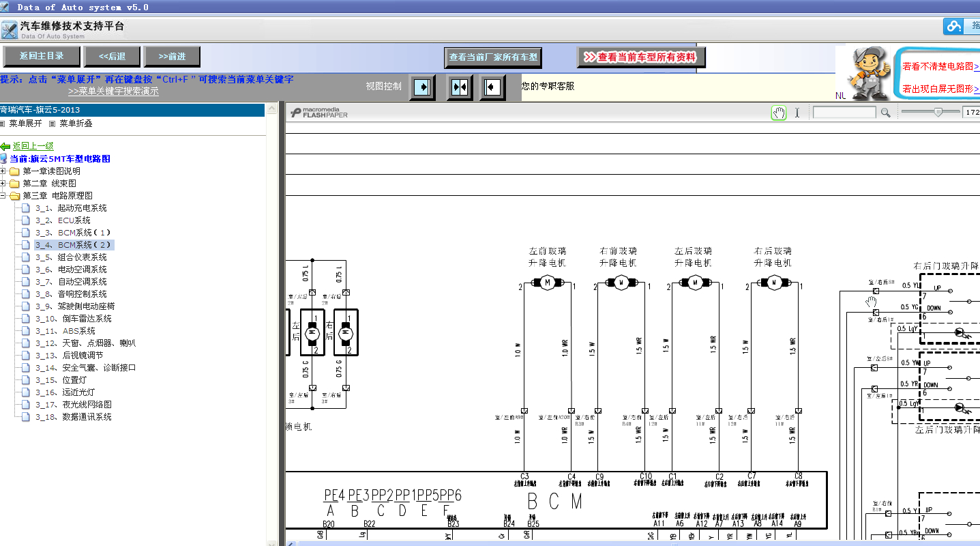Click the 第三章 电路原理图 open folder icon
The height and width of the screenshot is (546, 980).
tap(14, 196)
